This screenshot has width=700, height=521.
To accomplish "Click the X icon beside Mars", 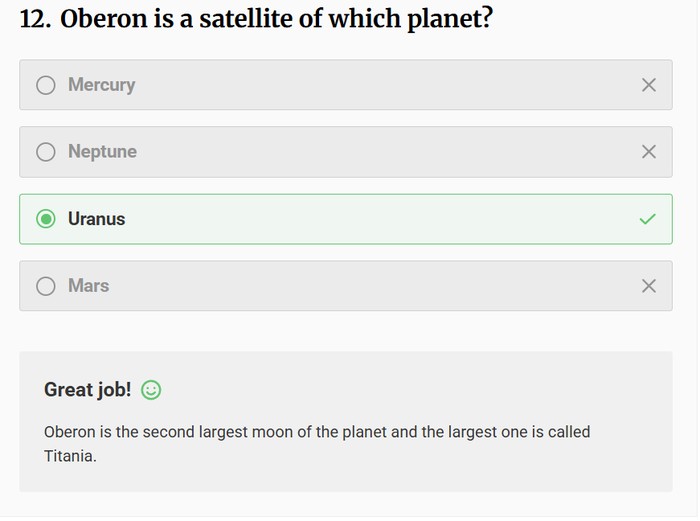I will point(648,286).
